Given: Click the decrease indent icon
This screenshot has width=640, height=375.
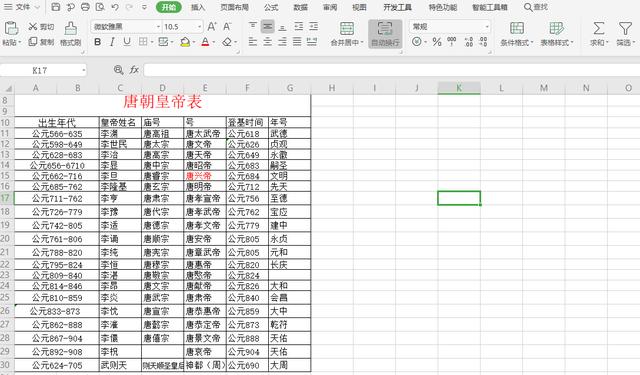Looking at the screenshot, I should 299,27.
